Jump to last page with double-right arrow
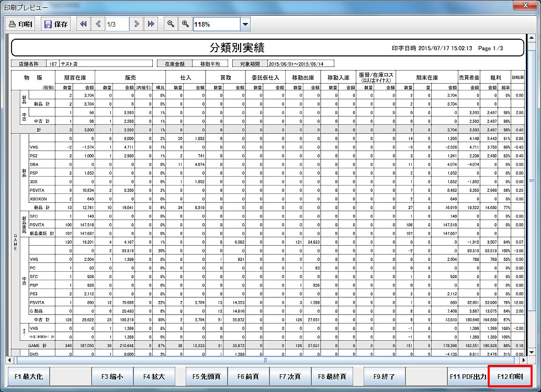 coord(151,24)
